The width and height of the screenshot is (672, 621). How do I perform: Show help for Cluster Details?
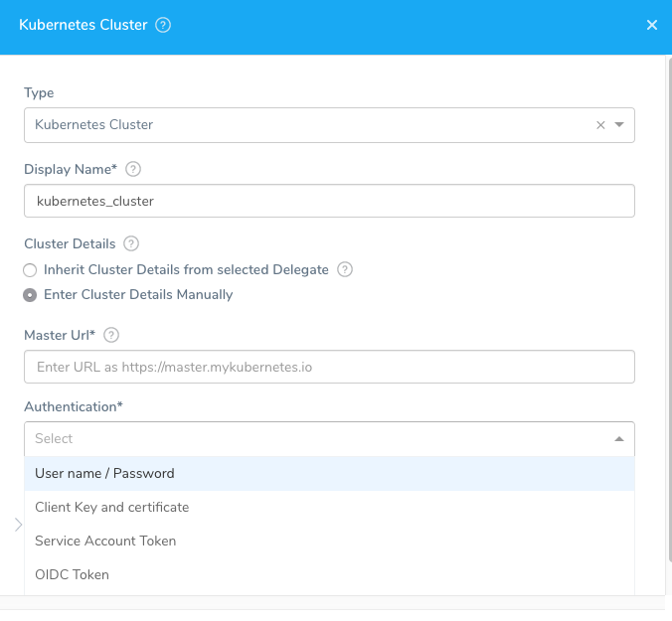[131, 243]
